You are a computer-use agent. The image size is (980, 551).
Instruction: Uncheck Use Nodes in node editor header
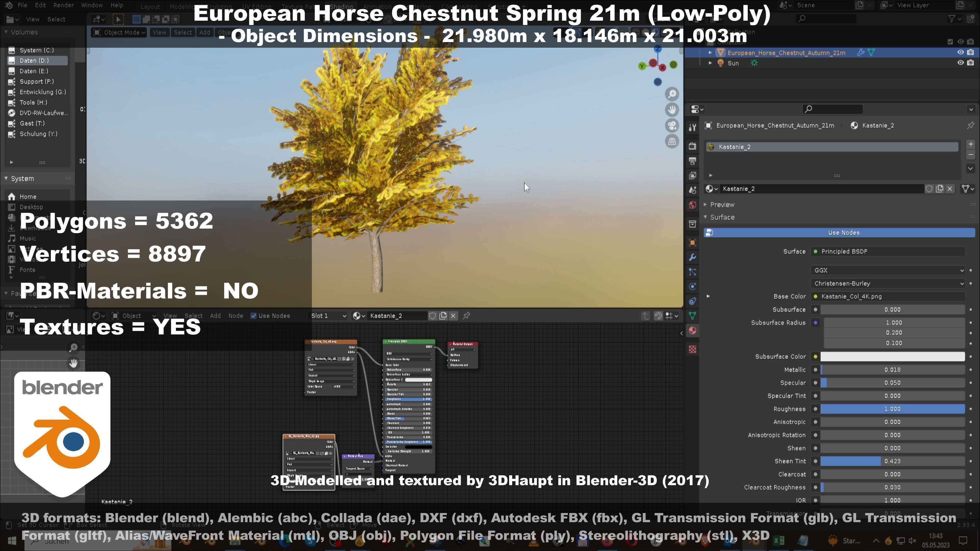point(254,316)
